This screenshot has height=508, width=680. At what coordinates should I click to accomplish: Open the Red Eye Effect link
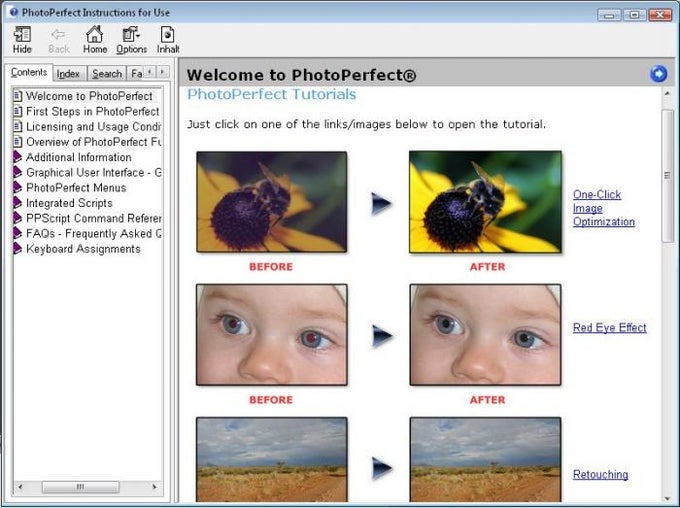point(609,328)
